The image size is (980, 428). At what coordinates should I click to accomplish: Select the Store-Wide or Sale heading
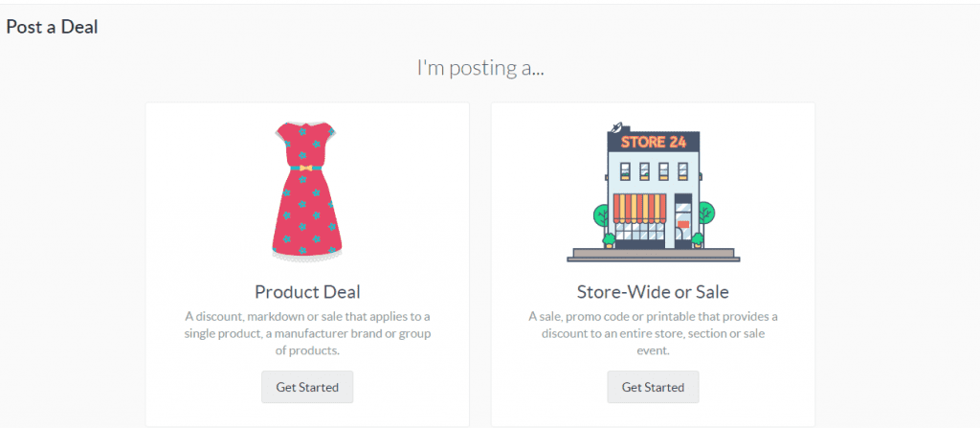(x=653, y=292)
